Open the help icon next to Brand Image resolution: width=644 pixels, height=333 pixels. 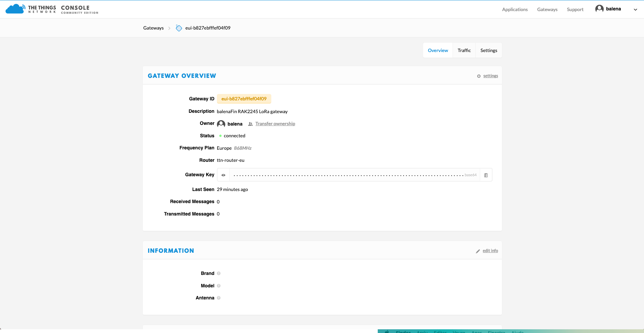pyautogui.click(x=218, y=273)
